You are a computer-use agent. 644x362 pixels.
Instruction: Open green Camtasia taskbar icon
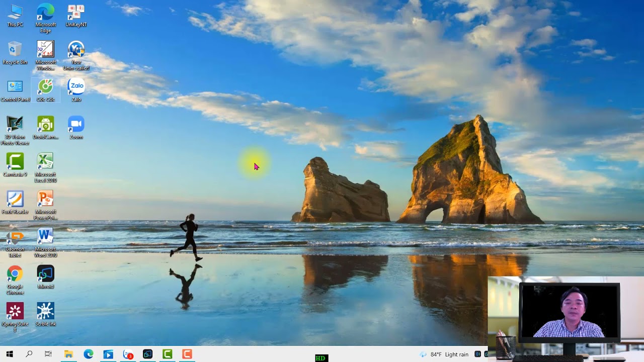(168, 354)
